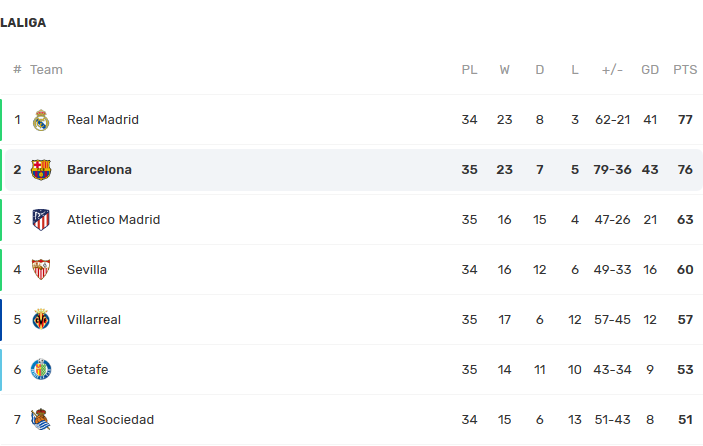703x446 pixels.
Task: Click the PTS column header
Action: tap(685, 70)
